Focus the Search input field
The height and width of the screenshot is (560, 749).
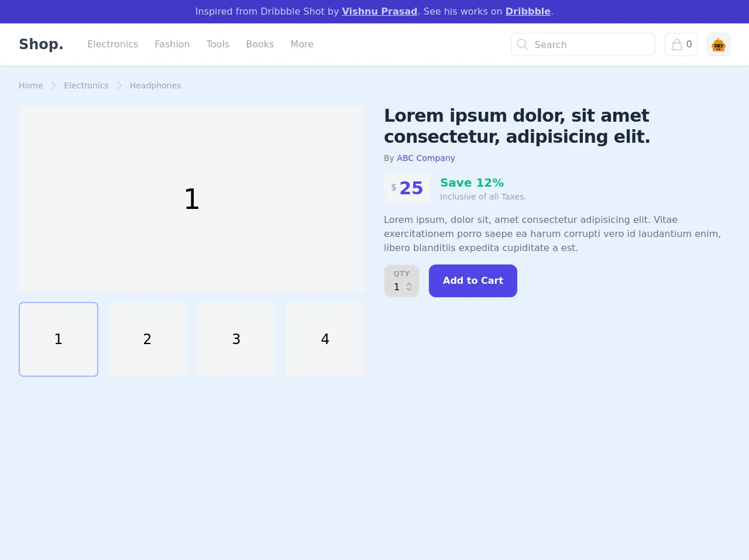pos(591,44)
